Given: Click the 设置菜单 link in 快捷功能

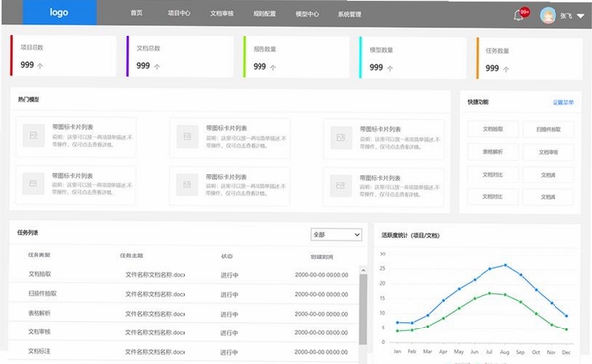Looking at the screenshot, I should point(563,102).
